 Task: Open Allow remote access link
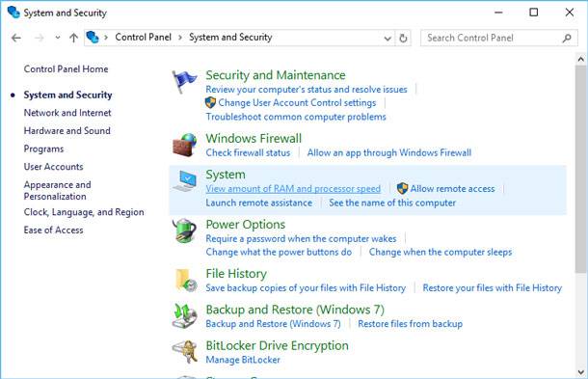pyautogui.click(x=452, y=188)
